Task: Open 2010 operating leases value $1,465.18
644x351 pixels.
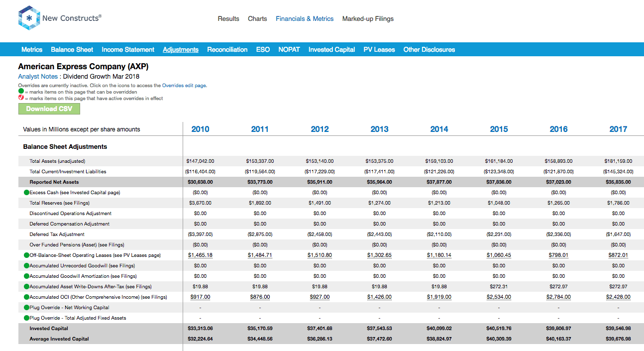Action: tap(200, 255)
